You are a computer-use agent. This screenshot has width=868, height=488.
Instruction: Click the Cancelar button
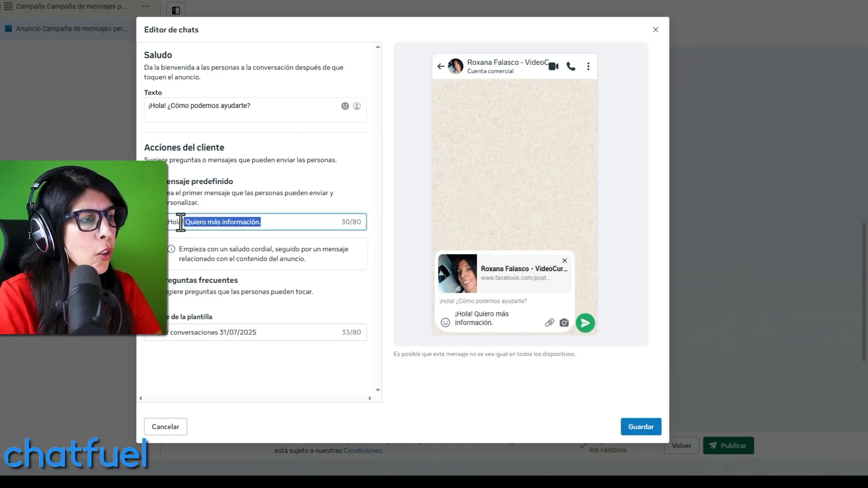coord(165,427)
